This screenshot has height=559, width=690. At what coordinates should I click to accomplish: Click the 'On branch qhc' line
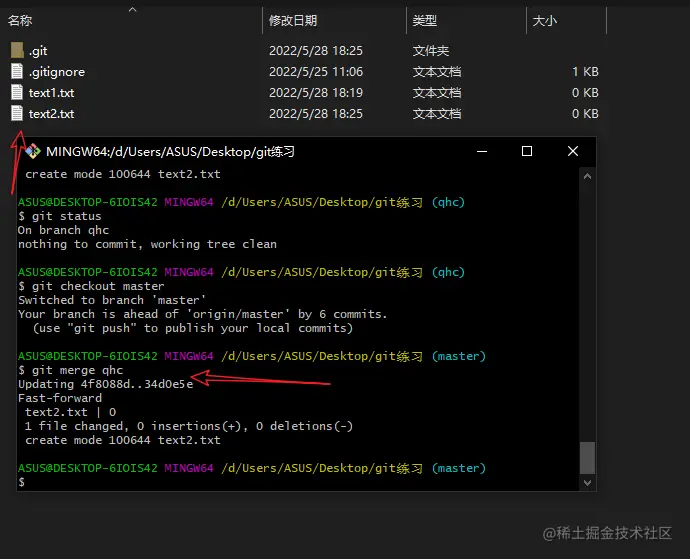pos(63,230)
